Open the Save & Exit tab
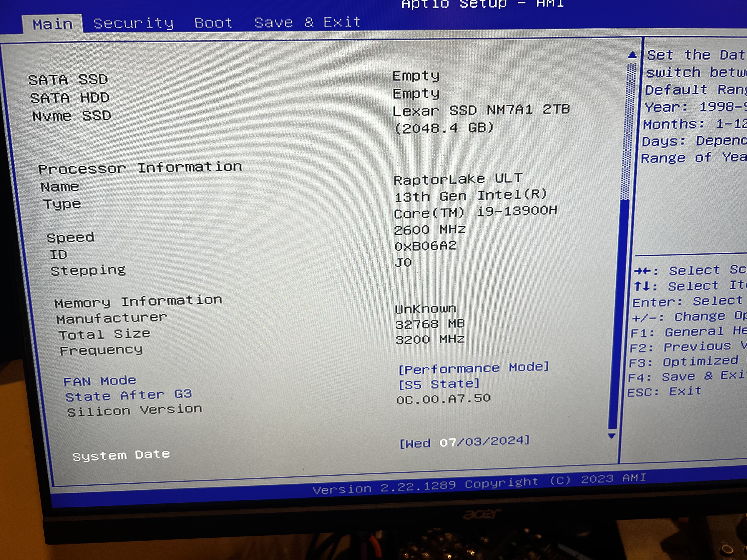This screenshot has width=747, height=560. 307,22
